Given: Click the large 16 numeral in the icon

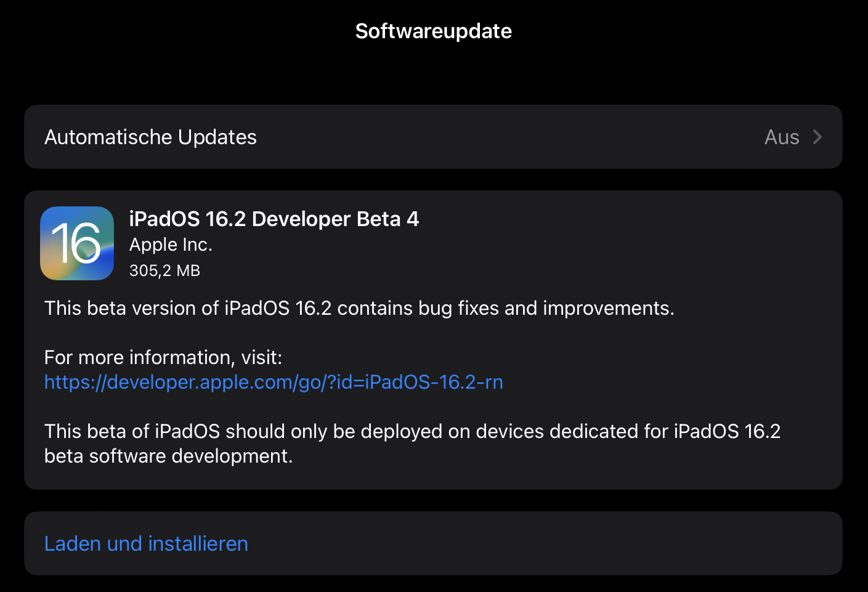Looking at the screenshot, I should (76, 243).
